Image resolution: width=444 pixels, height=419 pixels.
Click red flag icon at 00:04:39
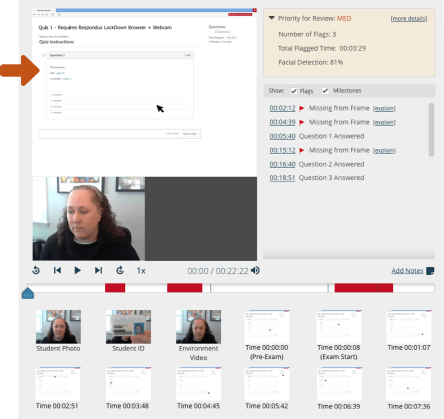coord(302,122)
